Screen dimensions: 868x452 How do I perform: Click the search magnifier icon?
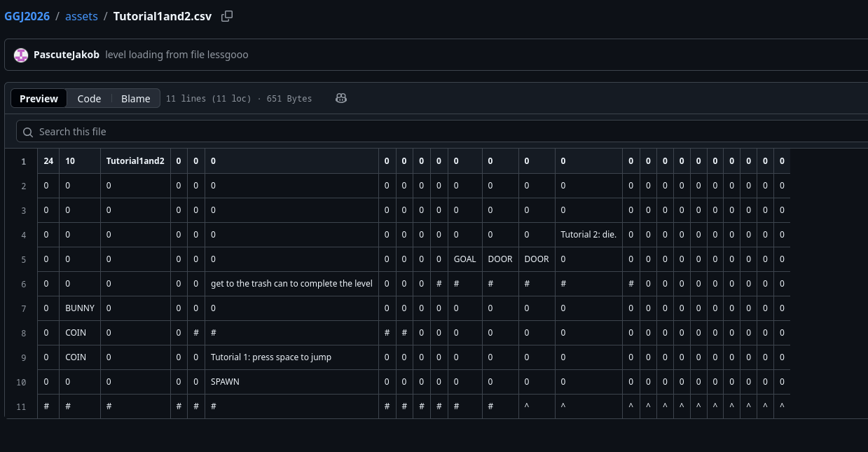tap(28, 132)
